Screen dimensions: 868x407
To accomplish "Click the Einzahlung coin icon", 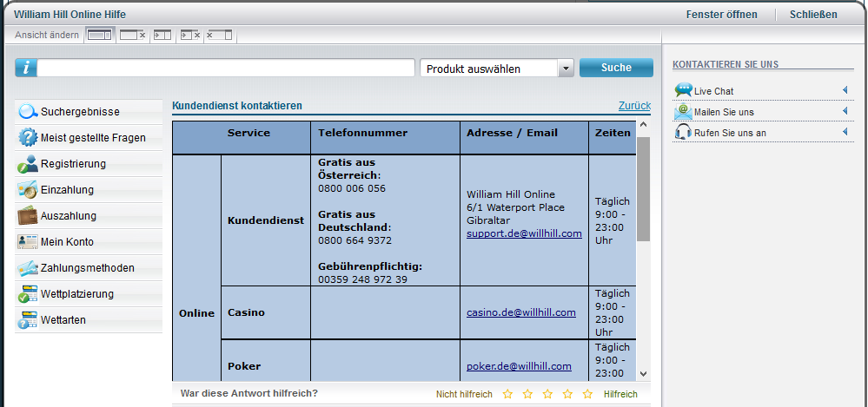I will [28, 190].
